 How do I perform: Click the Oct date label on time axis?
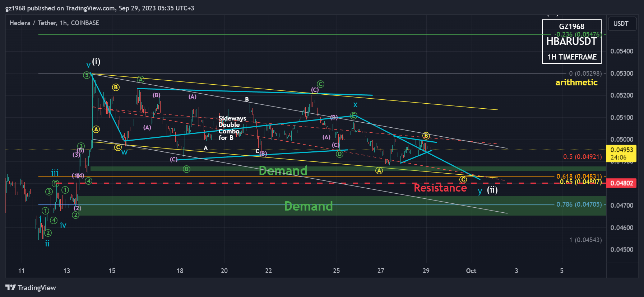tap(471, 271)
